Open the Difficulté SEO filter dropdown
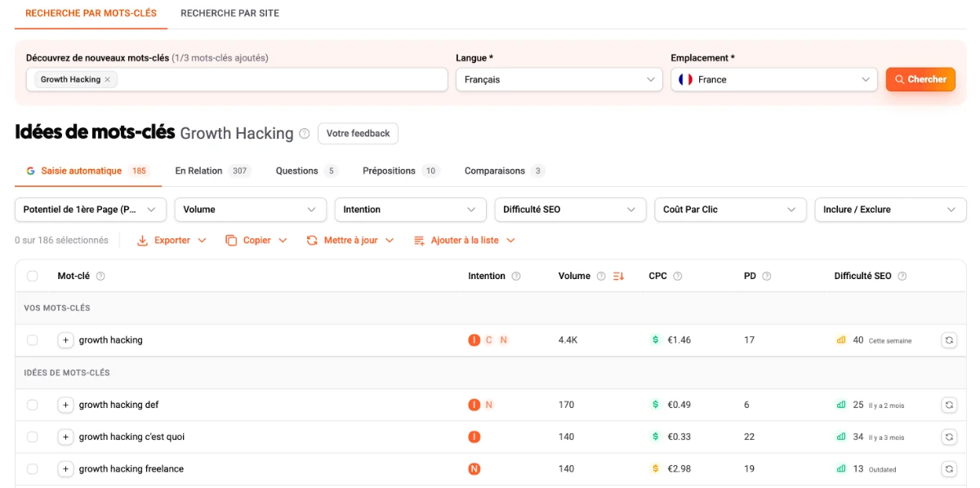980x488 pixels. (571, 210)
